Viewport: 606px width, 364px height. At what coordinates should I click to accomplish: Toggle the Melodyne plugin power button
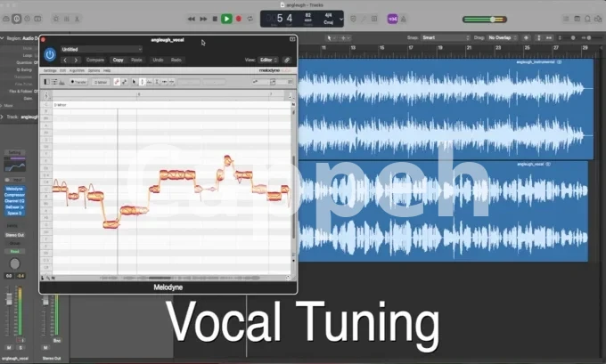50,54
